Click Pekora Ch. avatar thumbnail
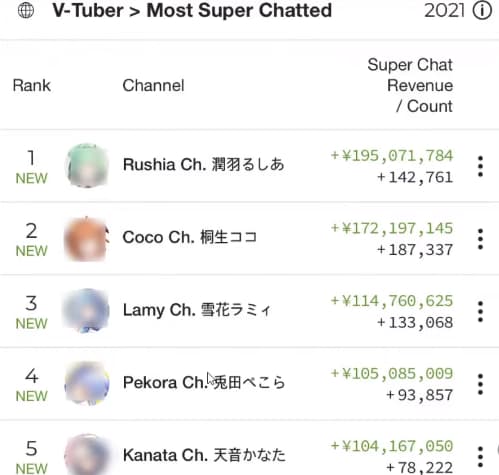Image resolution: width=499 pixels, height=475 pixels. pyautogui.click(x=87, y=383)
